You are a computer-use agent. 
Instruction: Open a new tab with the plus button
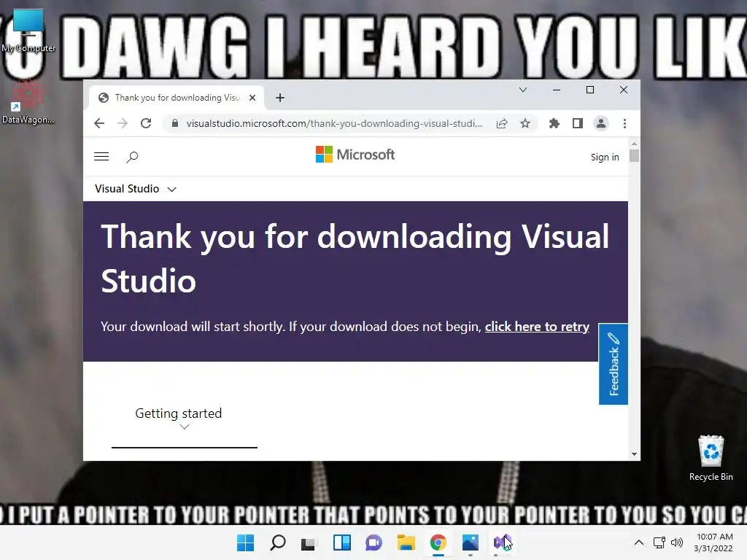(x=280, y=98)
